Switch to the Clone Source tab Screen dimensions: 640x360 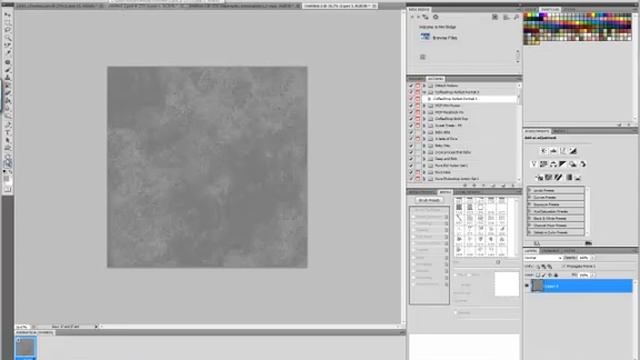pos(468,192)
